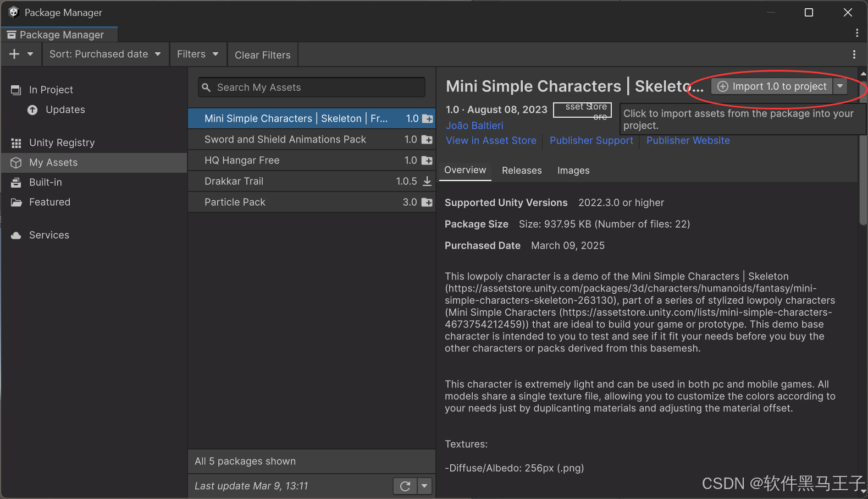This screenshot has width=868, height=499.
Task: Click import icon on Sword and Shield row
Action: [427, 140]
